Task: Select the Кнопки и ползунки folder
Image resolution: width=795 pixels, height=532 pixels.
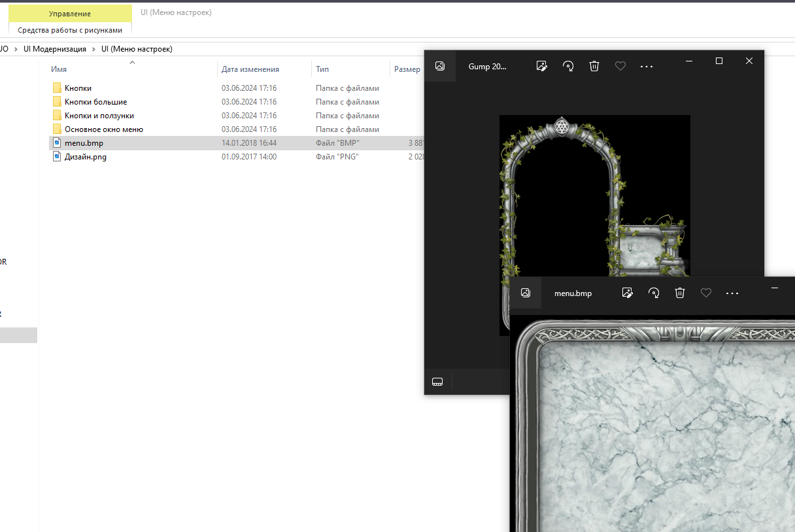Action: pos(99,116)
